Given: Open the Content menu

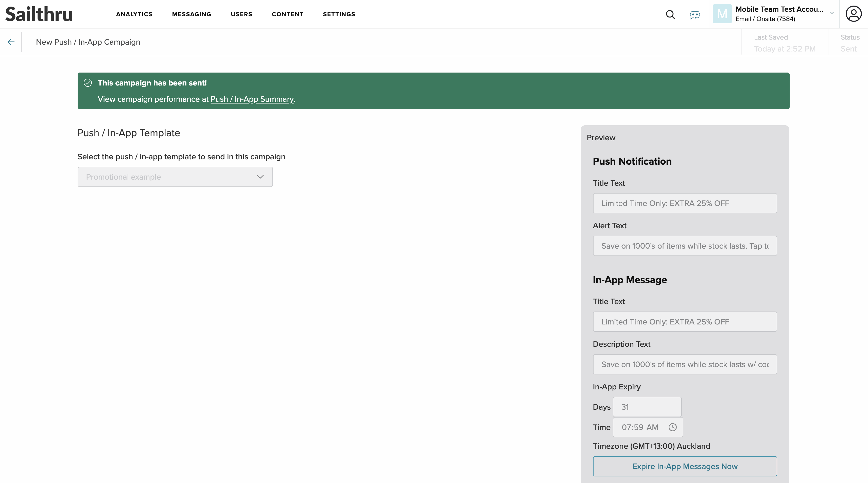Looking at the screenshot, I should click(x=287, y=14).
